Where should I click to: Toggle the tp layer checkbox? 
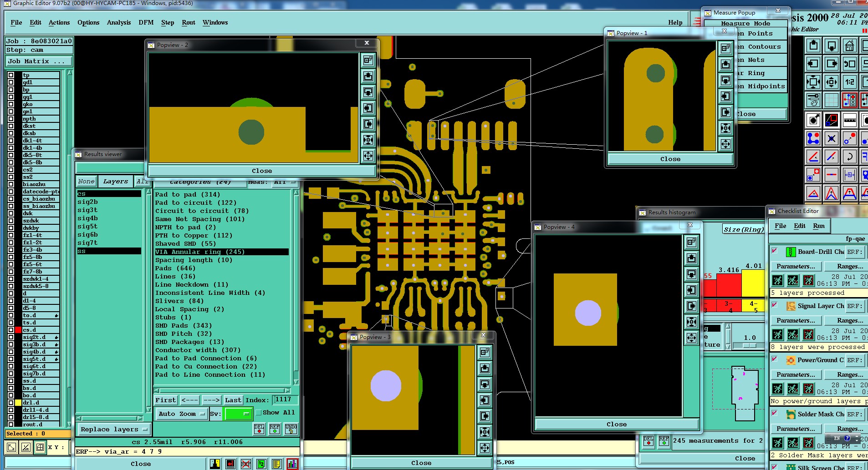click(x=10, y=75)
